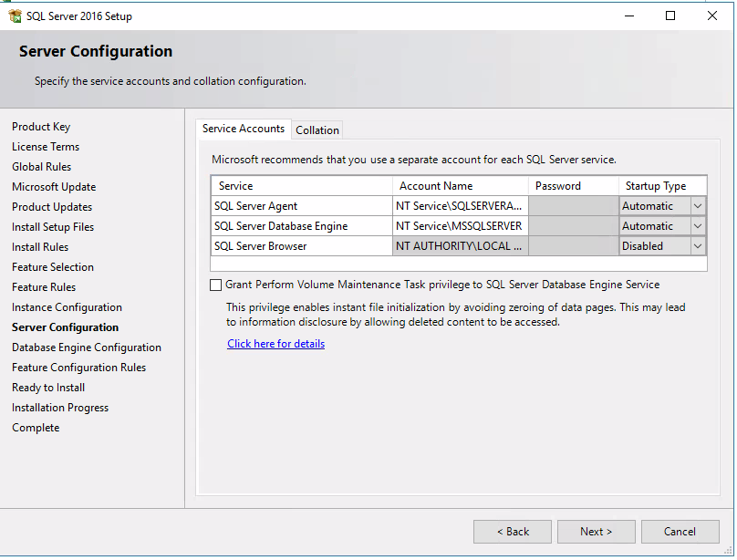Click Password field for SQL Server Database Engine
Image resolution: width=737 pixels, height=560 pixels.
[x=573, y=225]
